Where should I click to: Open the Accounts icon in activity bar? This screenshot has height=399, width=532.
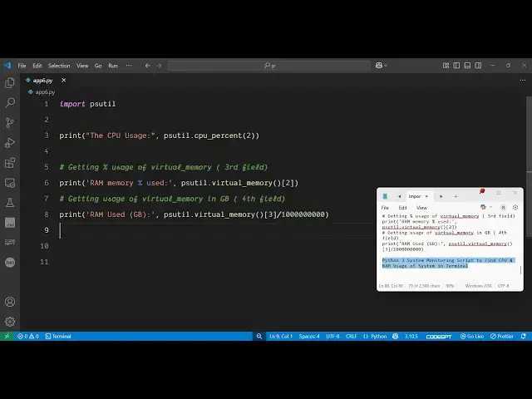pos(10,302)
